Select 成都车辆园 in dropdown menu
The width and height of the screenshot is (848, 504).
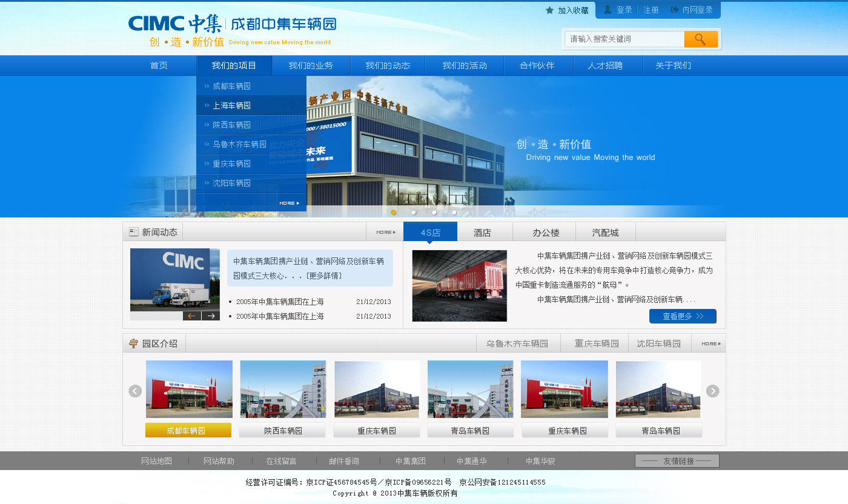251,86
